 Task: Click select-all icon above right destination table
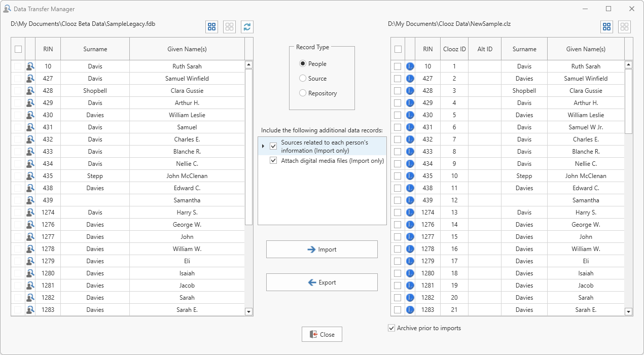pyautogui.click(x=606, y=27)
